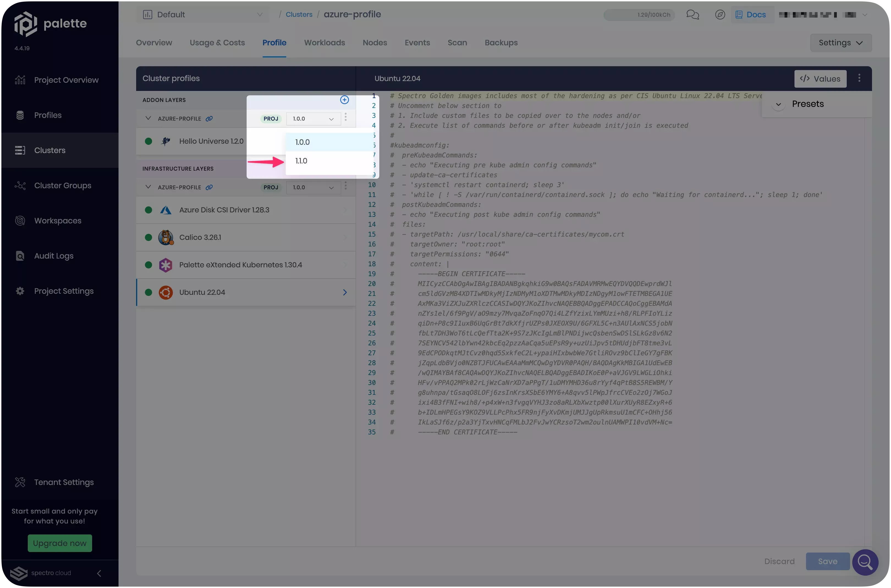The image size is (891, 588).
Task: Open the feedback chat icon in the top bar
Action: [692, 15]
